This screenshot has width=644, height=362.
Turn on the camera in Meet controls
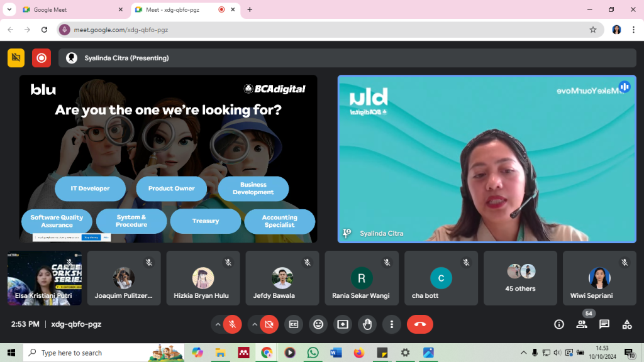pyautogui.click(x=269, y=324)
